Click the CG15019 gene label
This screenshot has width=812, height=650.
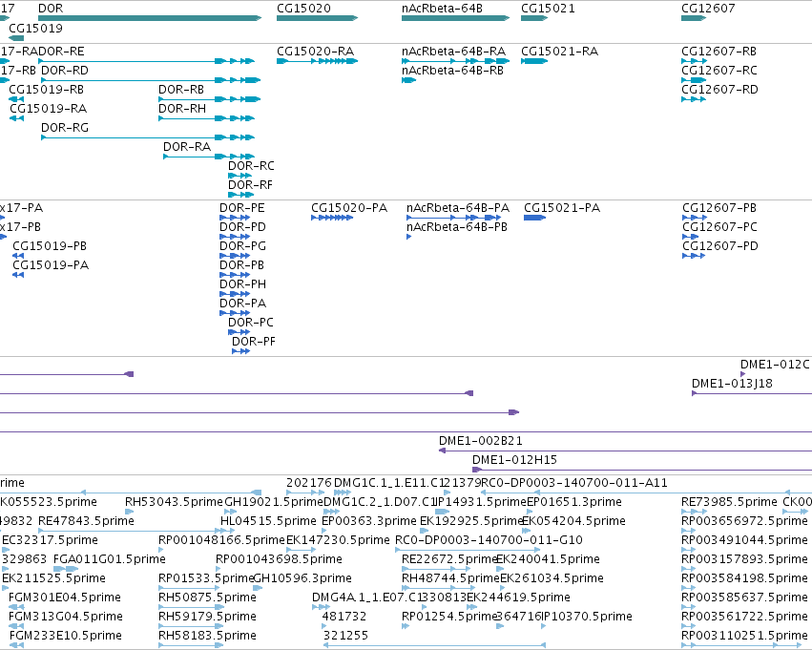(x=35, y=28)
